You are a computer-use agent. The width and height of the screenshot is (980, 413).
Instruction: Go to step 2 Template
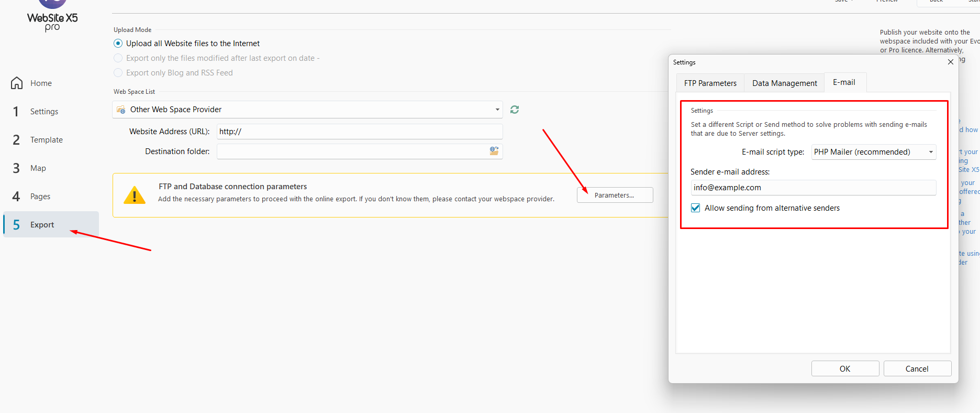46,140
